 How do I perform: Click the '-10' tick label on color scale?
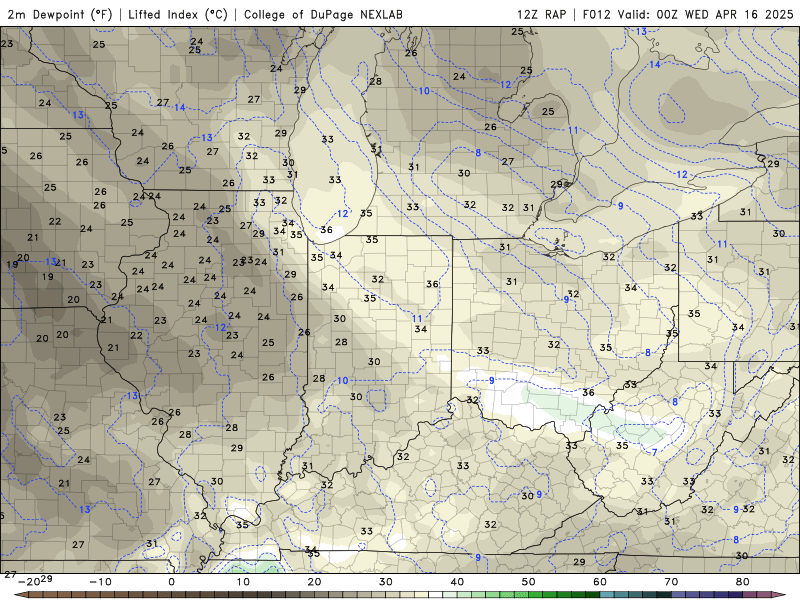(x=101, y=582)
